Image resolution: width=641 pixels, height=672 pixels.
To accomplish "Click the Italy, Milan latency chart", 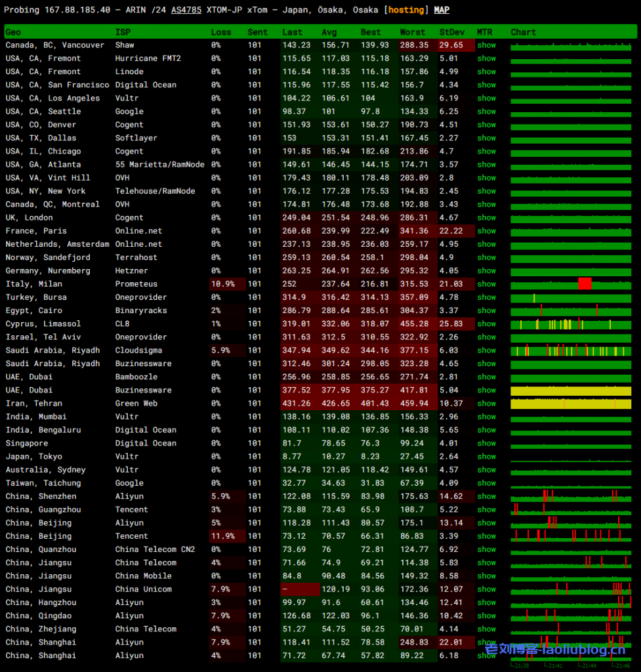I will (571, 284).
